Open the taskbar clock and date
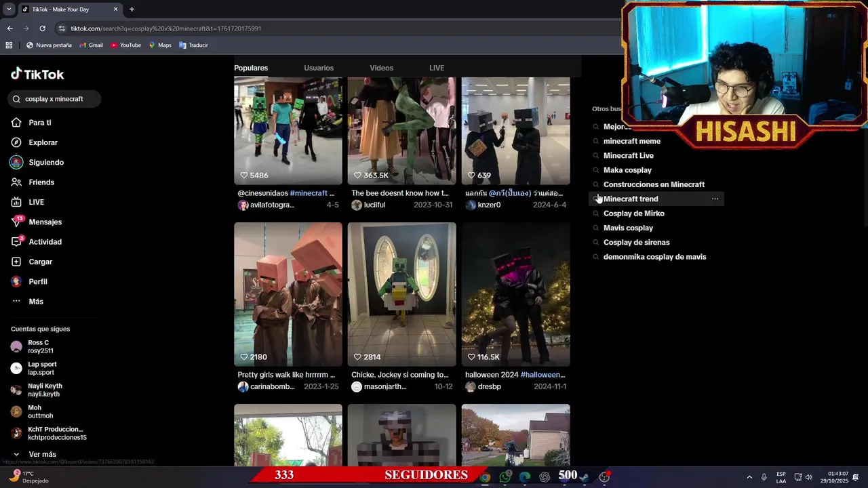This screenshot has width=868, height=488. point(833,477)
